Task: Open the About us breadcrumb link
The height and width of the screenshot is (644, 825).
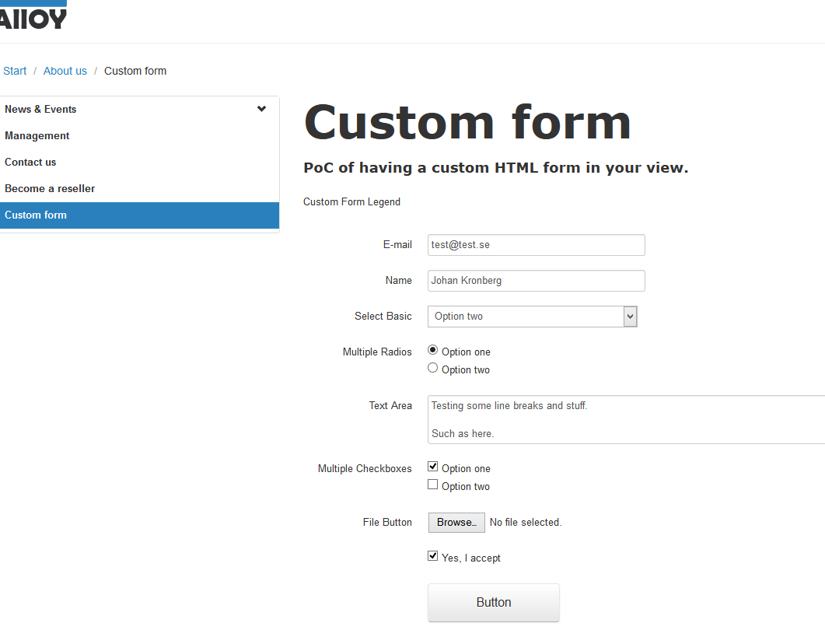Action: point(65,70)
